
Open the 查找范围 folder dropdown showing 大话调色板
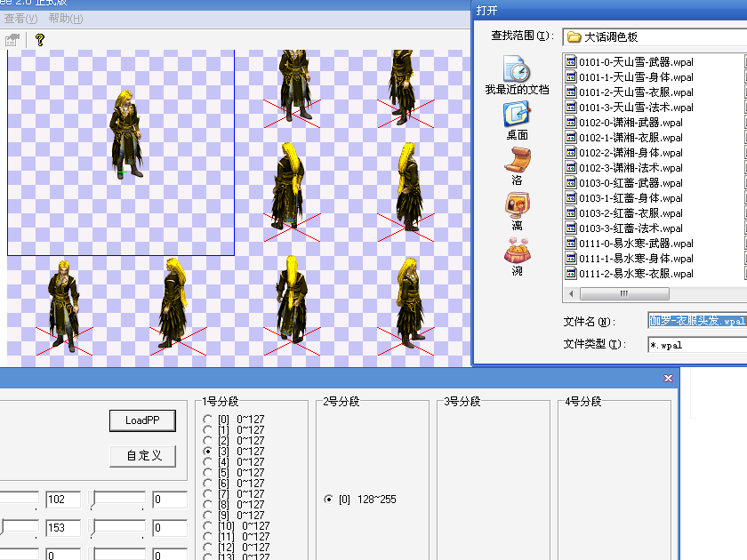(x=655, y=36)
